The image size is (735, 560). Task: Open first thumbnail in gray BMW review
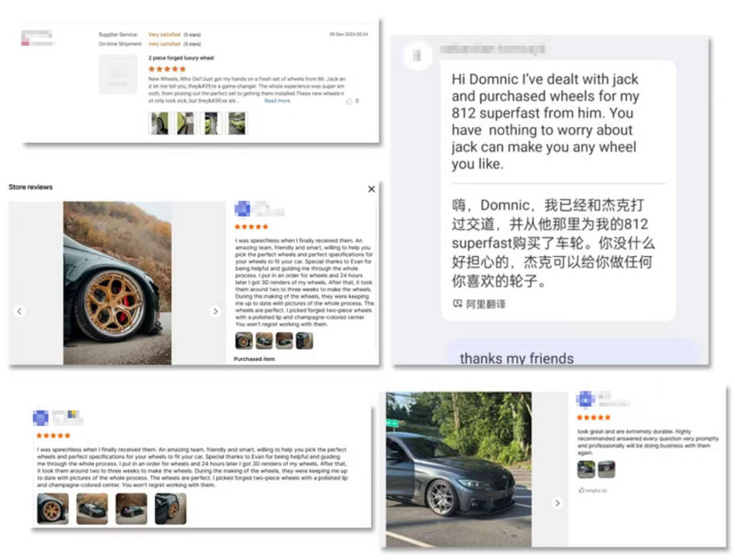tap(586, 469)
